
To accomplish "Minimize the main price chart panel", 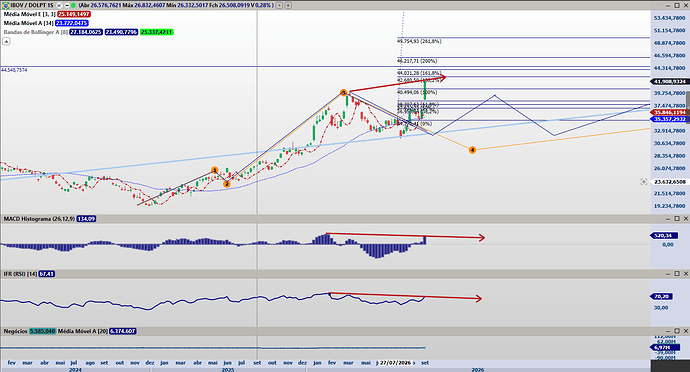I will click(x=668, y=5).
